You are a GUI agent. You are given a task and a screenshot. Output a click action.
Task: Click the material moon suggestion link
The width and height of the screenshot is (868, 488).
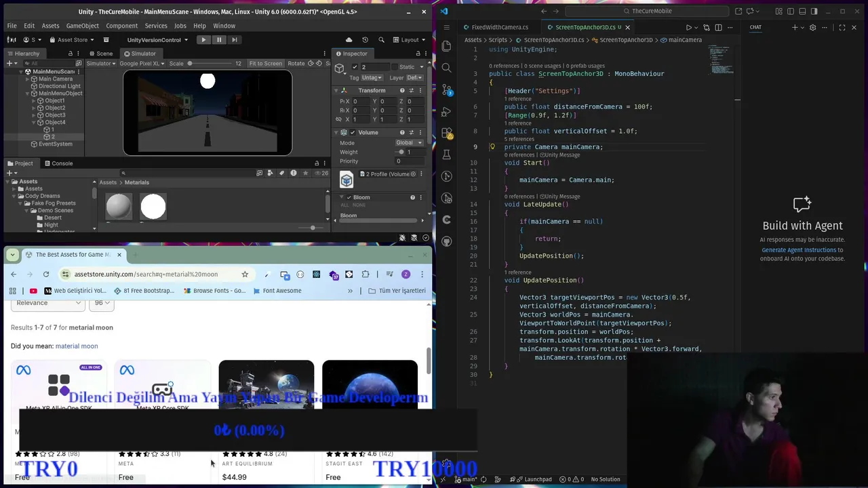click(x=77, y=346)
